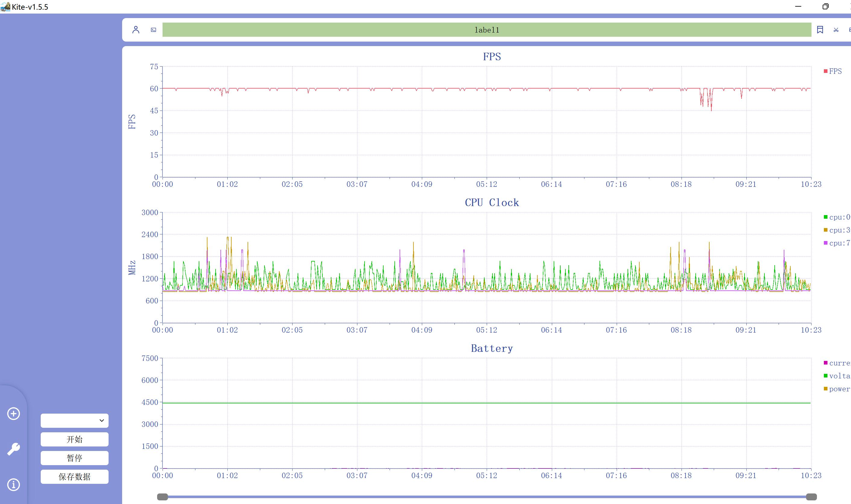
Task: Click the 开始 start button
Action: [x=74, y=440]
